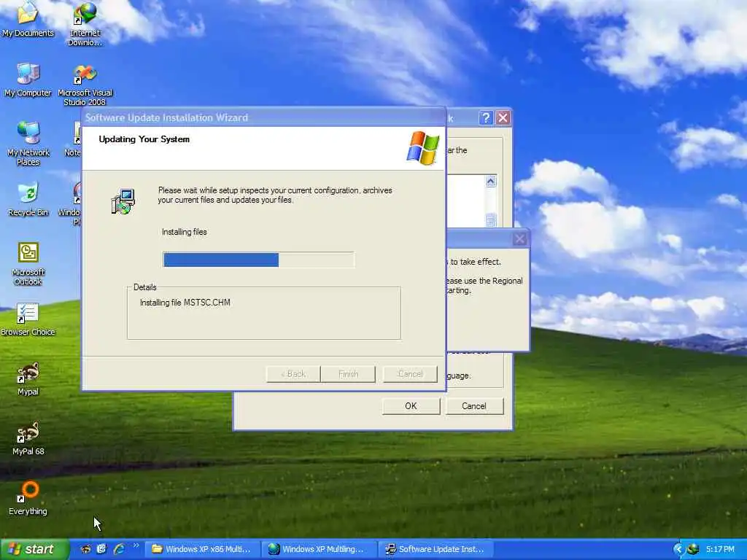Launch Microsoft Outlook desktop icon

tap(28, 263)
